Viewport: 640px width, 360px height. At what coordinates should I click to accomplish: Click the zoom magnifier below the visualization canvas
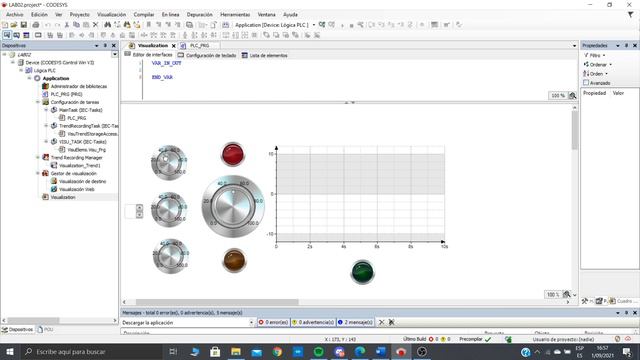[567, 294]
